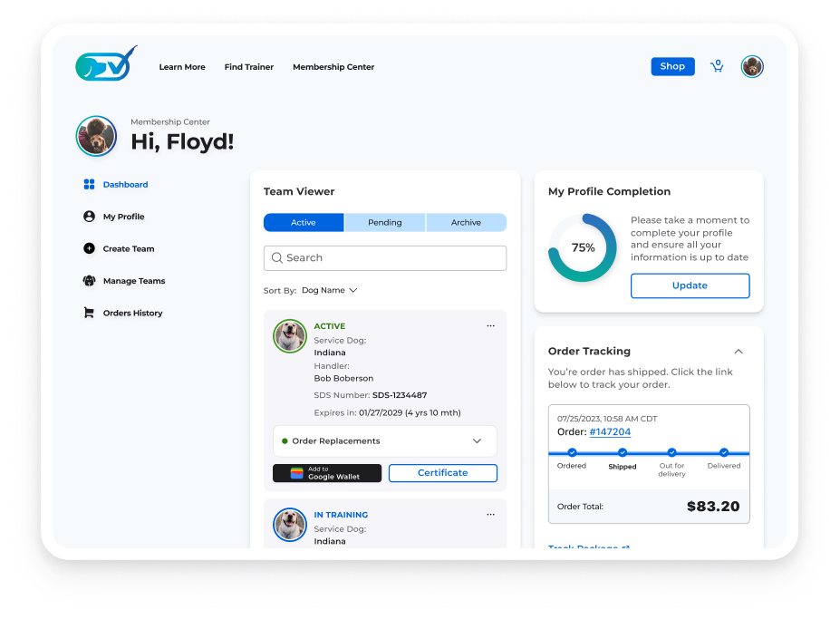
Task: Open the shopping cart icon
Action: [x=717, y=66]
